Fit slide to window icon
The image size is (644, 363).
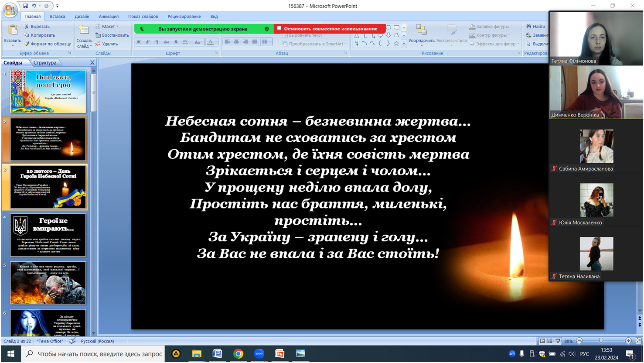tap(638, 341)
